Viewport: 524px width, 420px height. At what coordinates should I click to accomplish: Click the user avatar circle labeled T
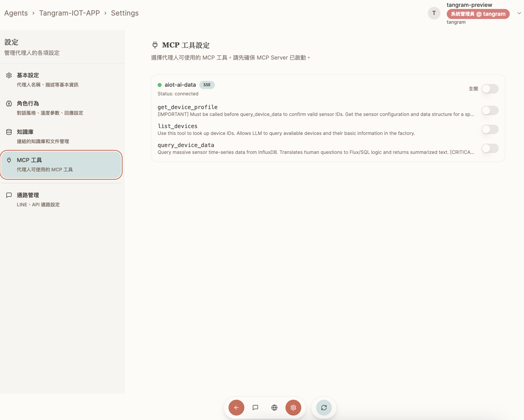pos(434,13)
